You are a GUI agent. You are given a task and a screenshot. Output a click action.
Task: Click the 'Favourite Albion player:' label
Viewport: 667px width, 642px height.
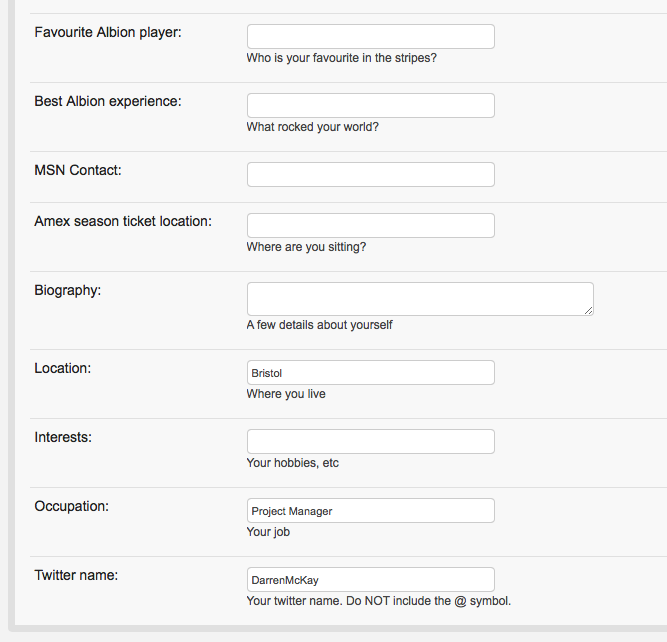tap(108, 32)
